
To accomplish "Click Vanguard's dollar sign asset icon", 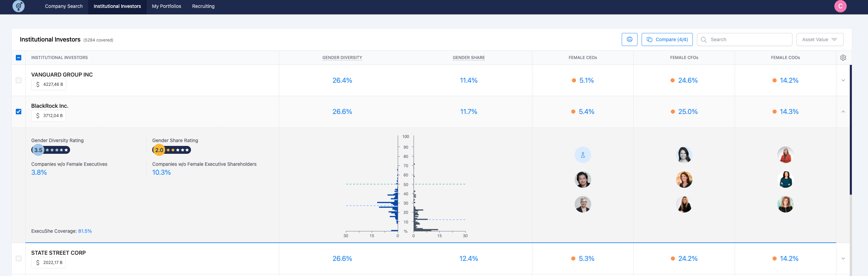I will point(38,84).
